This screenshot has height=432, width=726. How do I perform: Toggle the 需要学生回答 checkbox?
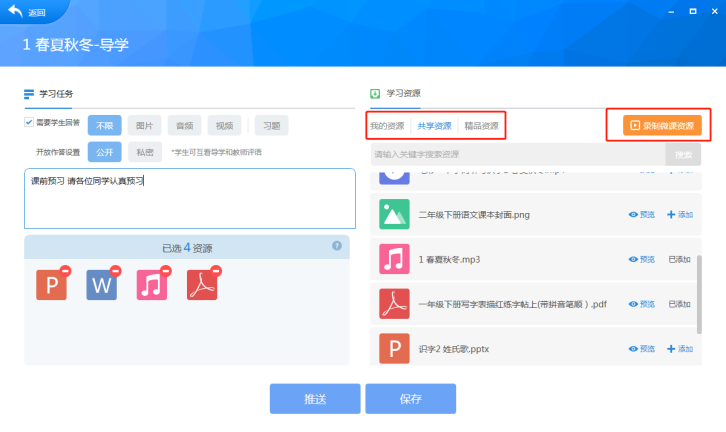pos(29,122)
